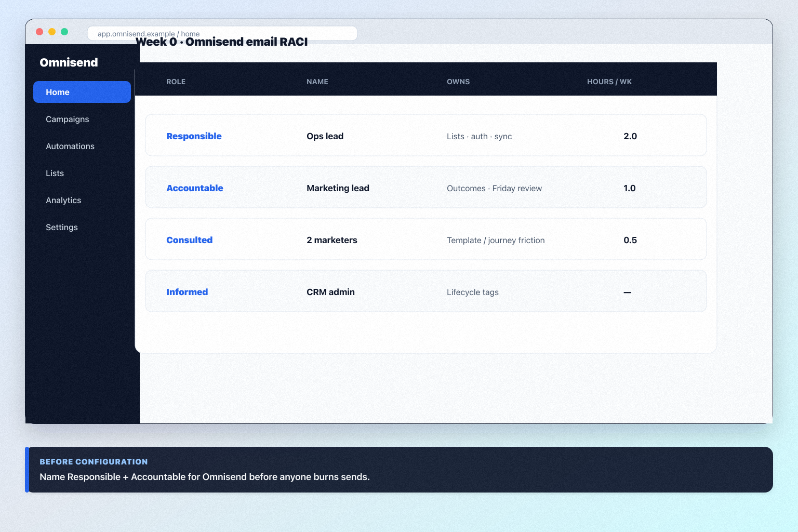Image resolution: width=798 pixels, height=532 pixels.
Task: Click the 'BEFORE CONFIGURATION' caption label
Action: coord(94,462)
